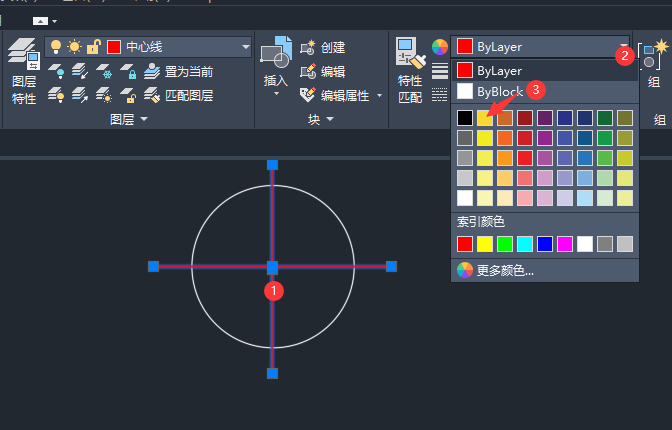This screenshot has width=672, height=430.
Task: Click the group (组) icon with the star
Action: [654, 55]
